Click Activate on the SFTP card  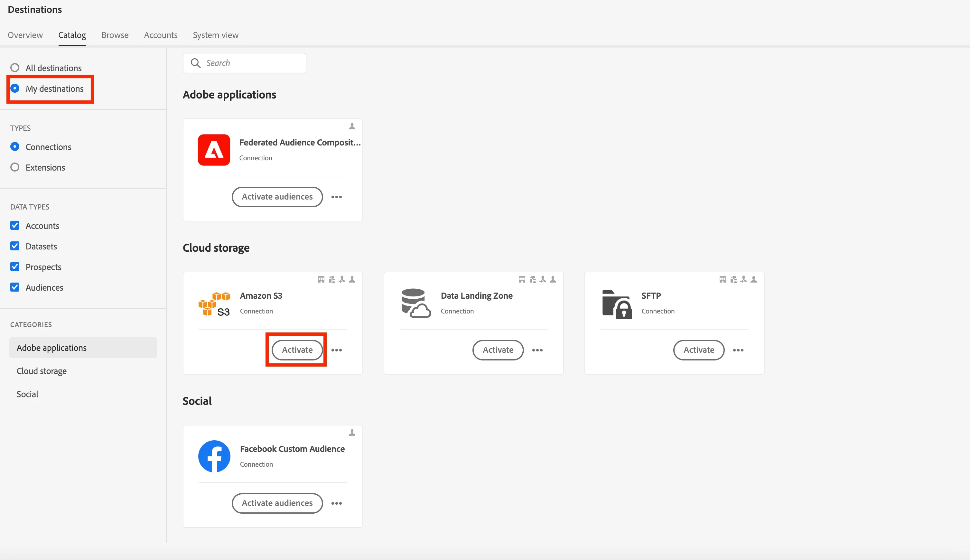point(699,350)
